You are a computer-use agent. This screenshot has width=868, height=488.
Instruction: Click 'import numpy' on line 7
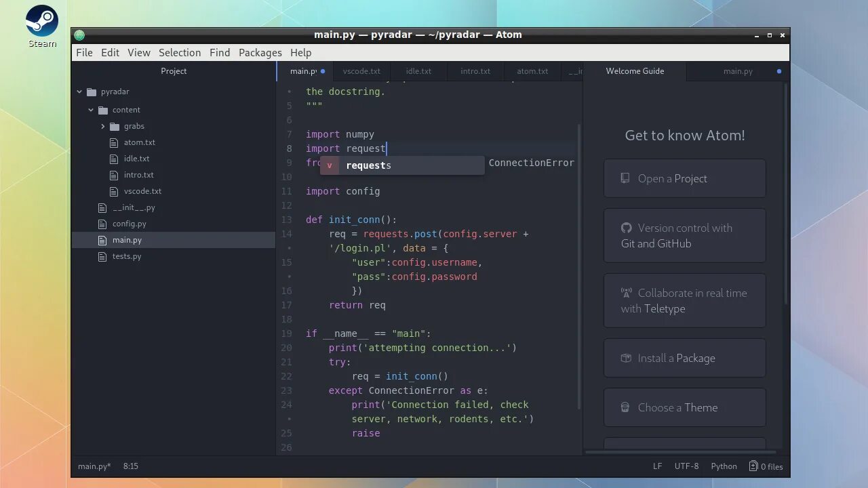[340, 134]
